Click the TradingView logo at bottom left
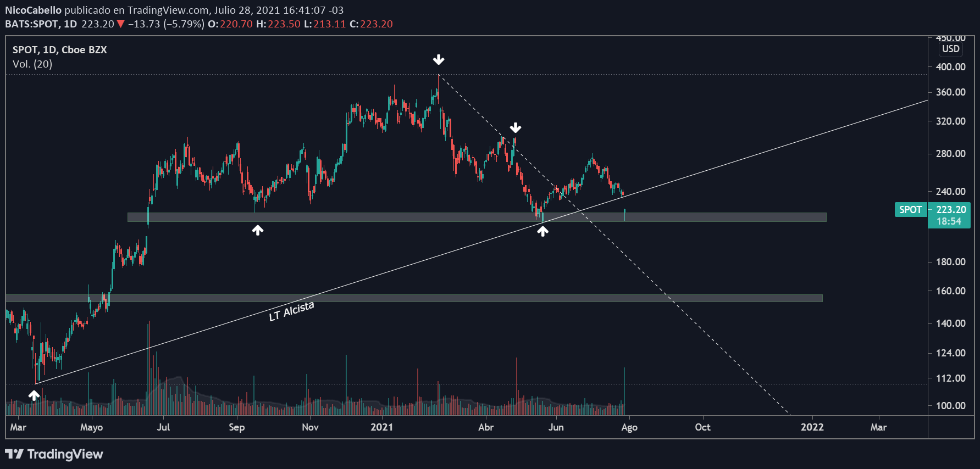Image resolution: width=980 pixels, height=469 pixels. [x=54, y=454]
